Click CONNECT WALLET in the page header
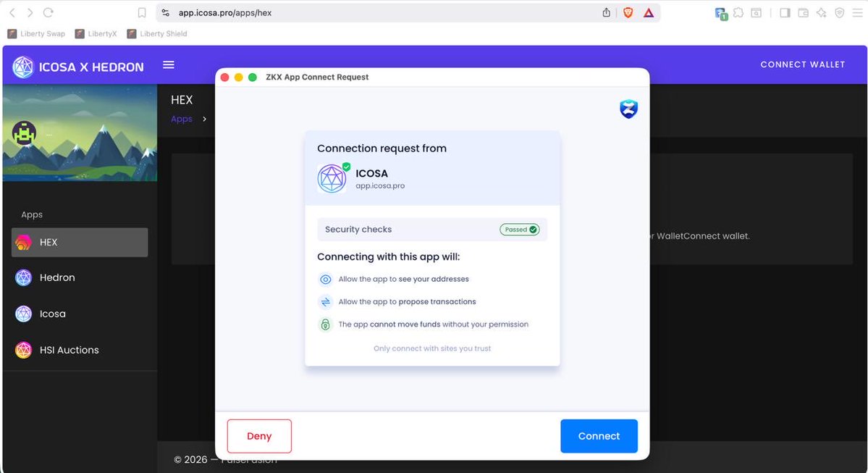Screen dimensions: 868x473 [x=803, y=64]
